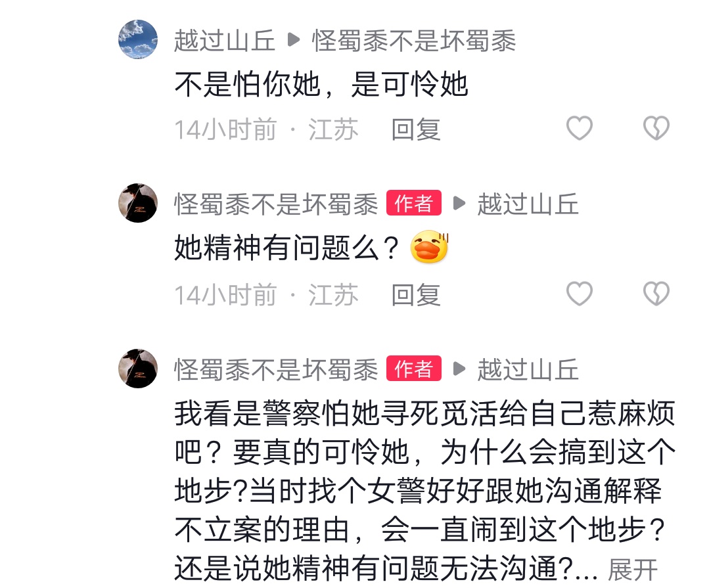Open the 越过山丘 cloud sky avatar
Screen dimensions: 709x588
[x=138, y=39]
